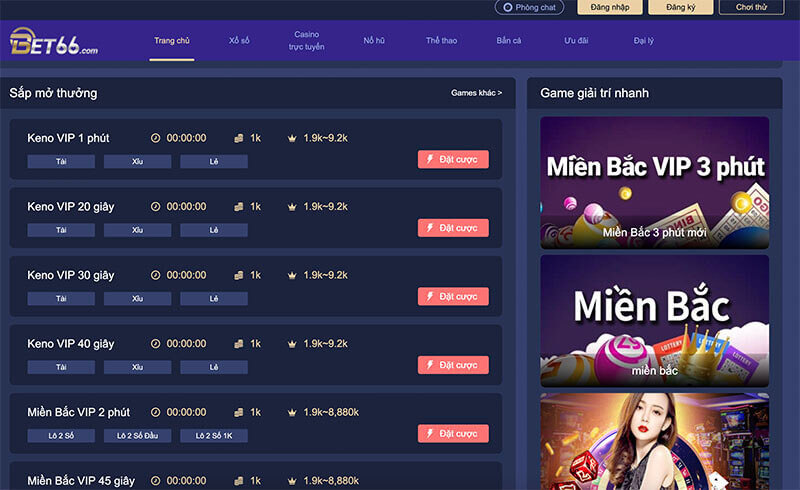Viewport: 800px width, 490px height.
Task: Click the Sắp mở thưởng heading
Action: tap(53, 93)
